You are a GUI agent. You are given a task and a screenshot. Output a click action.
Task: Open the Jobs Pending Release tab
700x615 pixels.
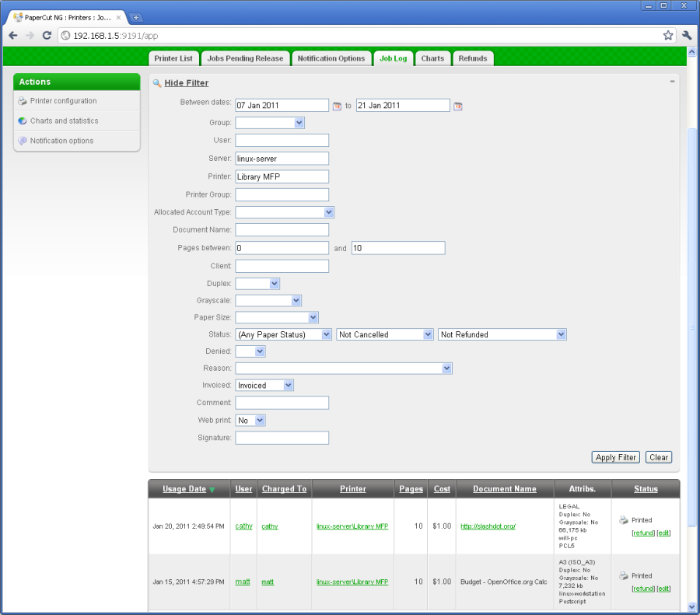click(246, 58)
